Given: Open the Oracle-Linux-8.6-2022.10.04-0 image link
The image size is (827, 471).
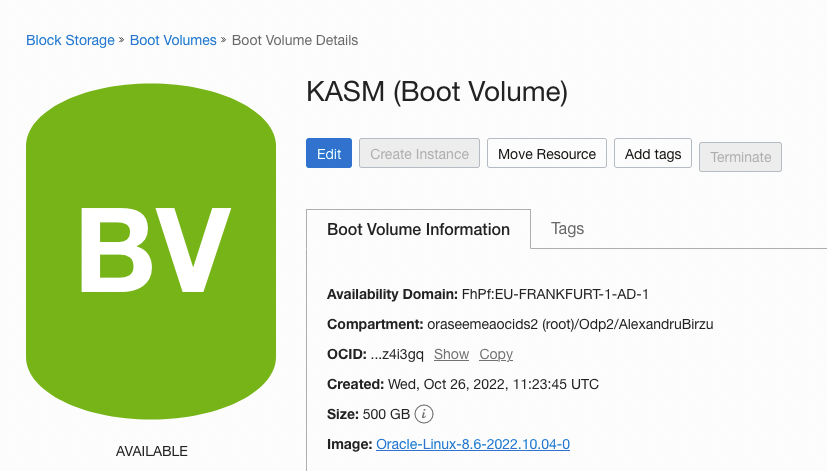Looking at the screenshot, I should click(472, 444).
